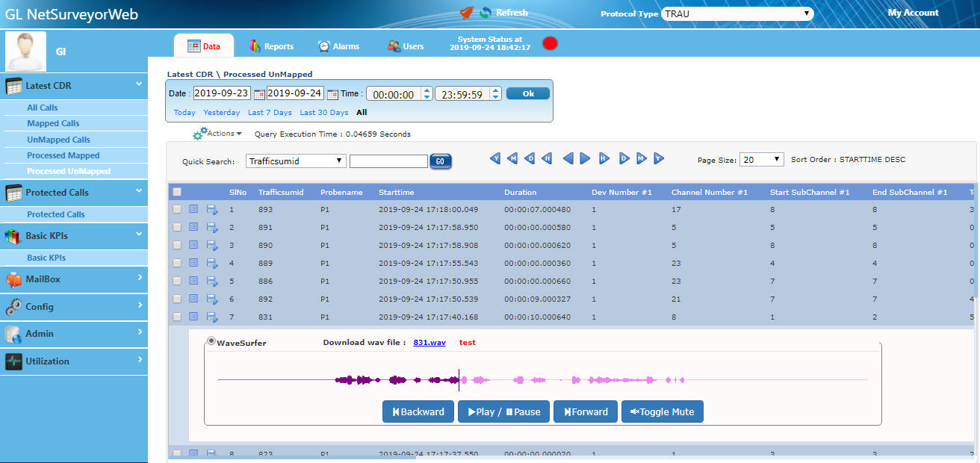Expand the Config sidebar section

(x=73, y=307)
